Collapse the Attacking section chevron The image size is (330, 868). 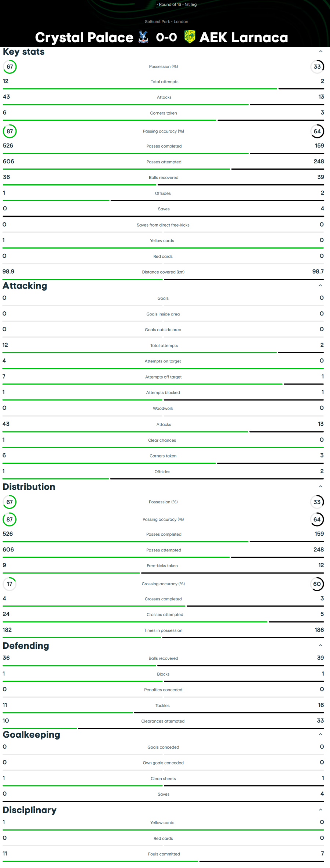[320, 286]
